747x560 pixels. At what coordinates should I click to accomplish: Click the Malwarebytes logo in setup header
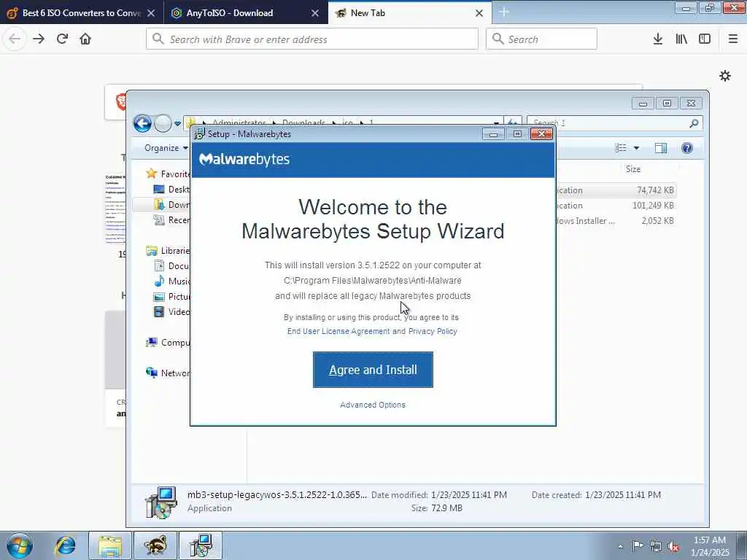pos(244,159)
